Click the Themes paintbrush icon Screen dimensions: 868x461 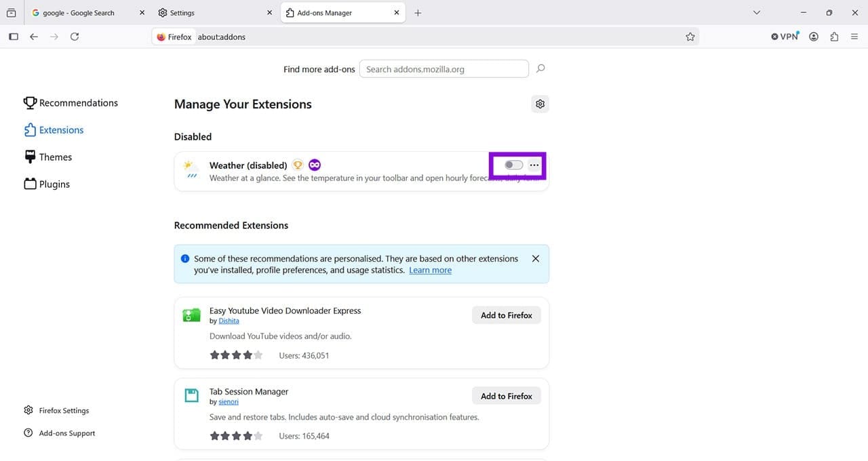(x=30, y=157)
